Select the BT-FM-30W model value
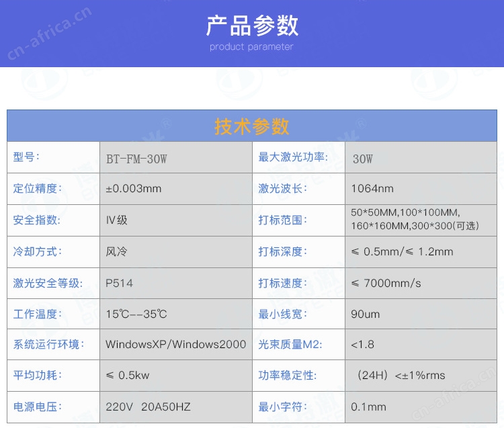 coord(136,159)
